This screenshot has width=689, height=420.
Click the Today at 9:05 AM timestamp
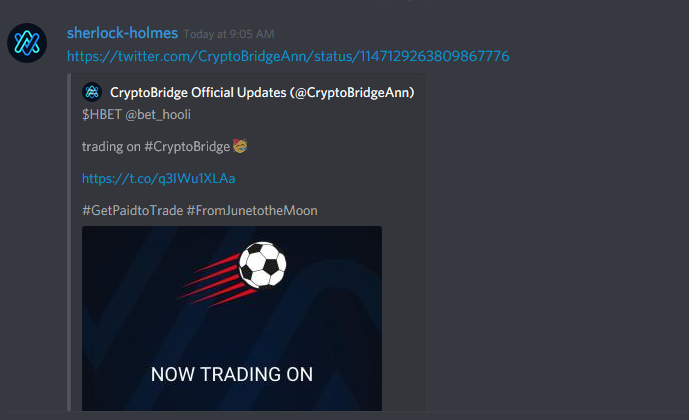coord(229,34)
